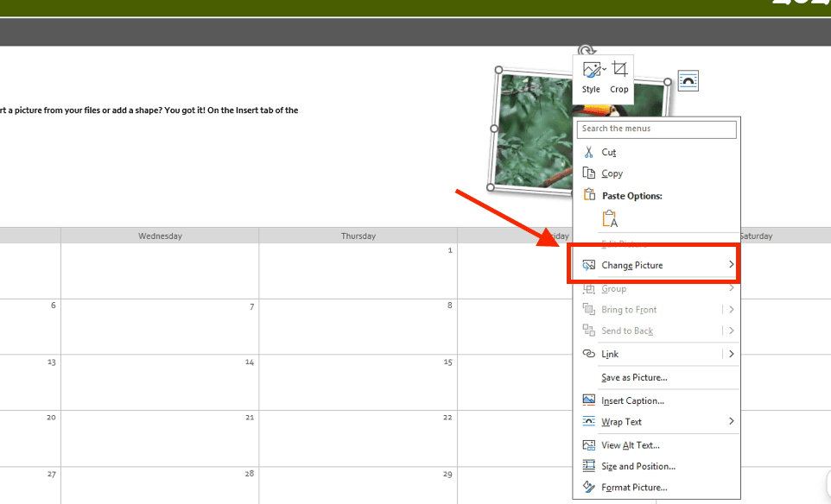Image resolution: width=831 pixels, height=504 pixels.
Task: Expand the Link submenu arrow
Action: tap(732, 354)
